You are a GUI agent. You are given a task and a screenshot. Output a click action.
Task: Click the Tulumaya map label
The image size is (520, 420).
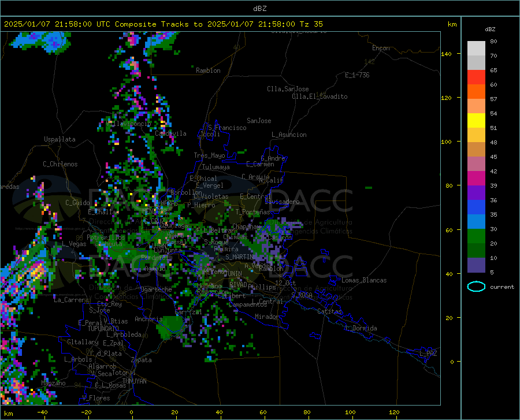216,167
